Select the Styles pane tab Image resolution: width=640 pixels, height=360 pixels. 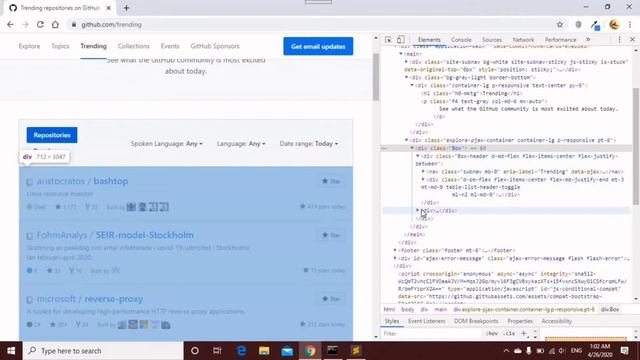[392, 321]
